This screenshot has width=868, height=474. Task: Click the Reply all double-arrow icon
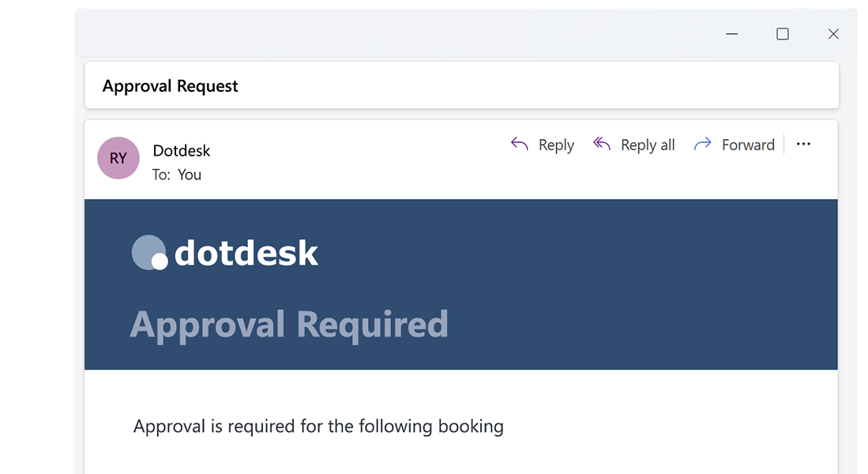(602, 144)
